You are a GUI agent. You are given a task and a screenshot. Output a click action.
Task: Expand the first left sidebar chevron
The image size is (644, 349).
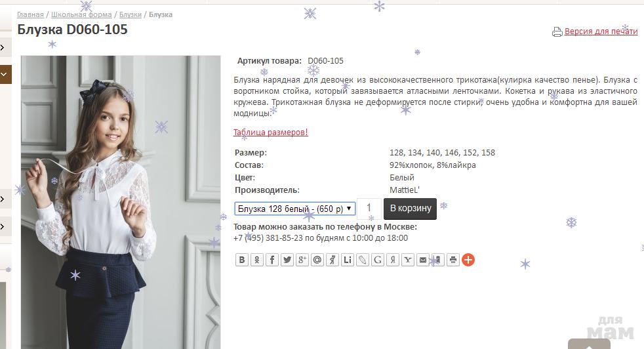(3, 48)
